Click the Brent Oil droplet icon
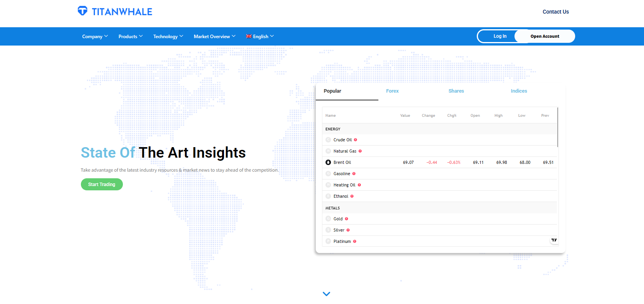Screen dimensions: 644x304 point(328,162)
